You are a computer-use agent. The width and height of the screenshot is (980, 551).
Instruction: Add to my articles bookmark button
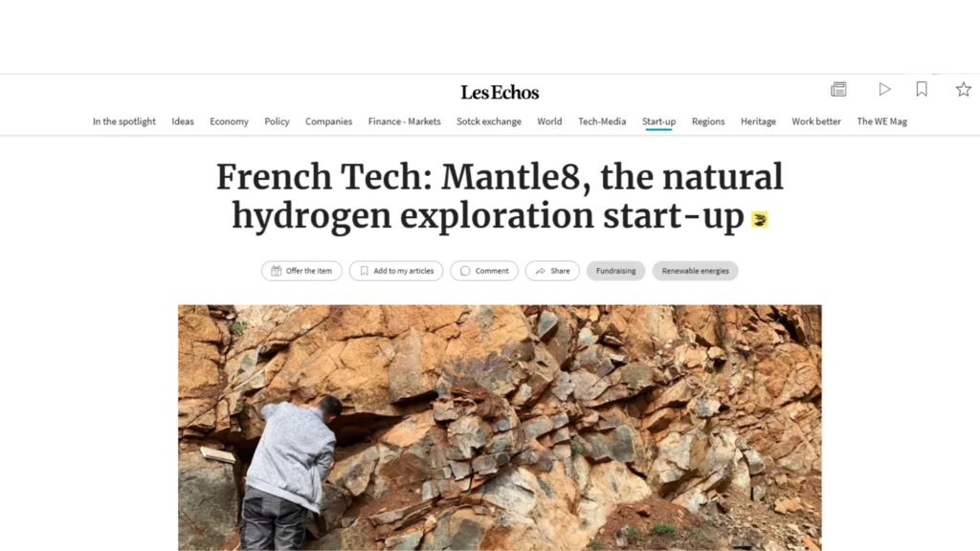(x=395, y=271)
